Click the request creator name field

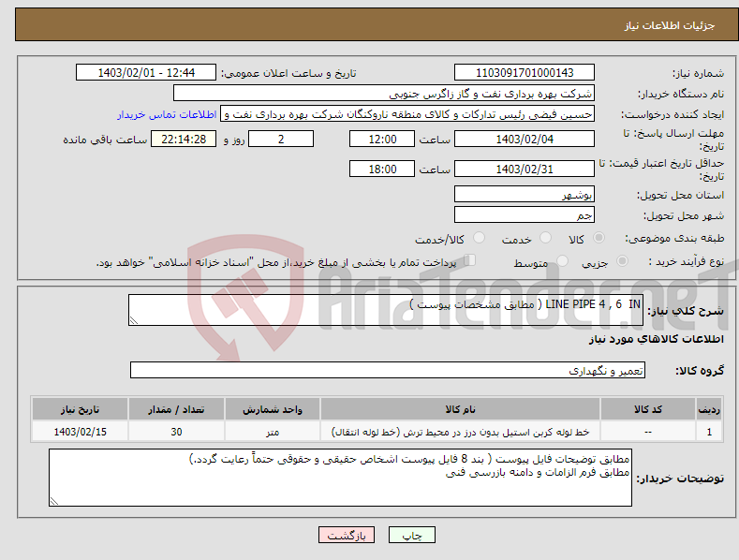407,114
